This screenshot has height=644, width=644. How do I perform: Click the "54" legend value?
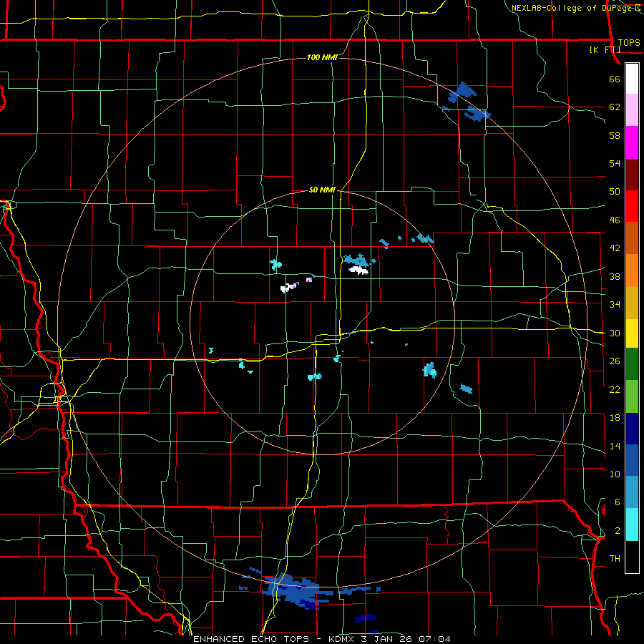click(615, 163)
